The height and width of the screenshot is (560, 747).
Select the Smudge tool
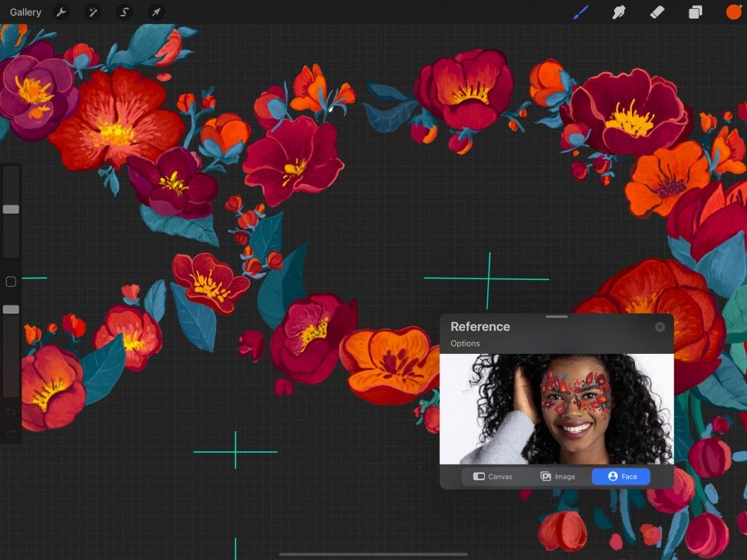coord(619,12)
